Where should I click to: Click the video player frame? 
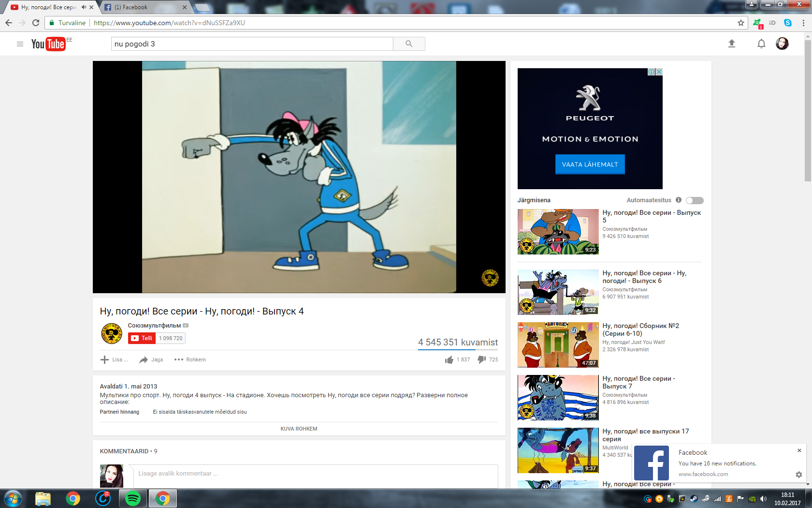click(299, 177)
